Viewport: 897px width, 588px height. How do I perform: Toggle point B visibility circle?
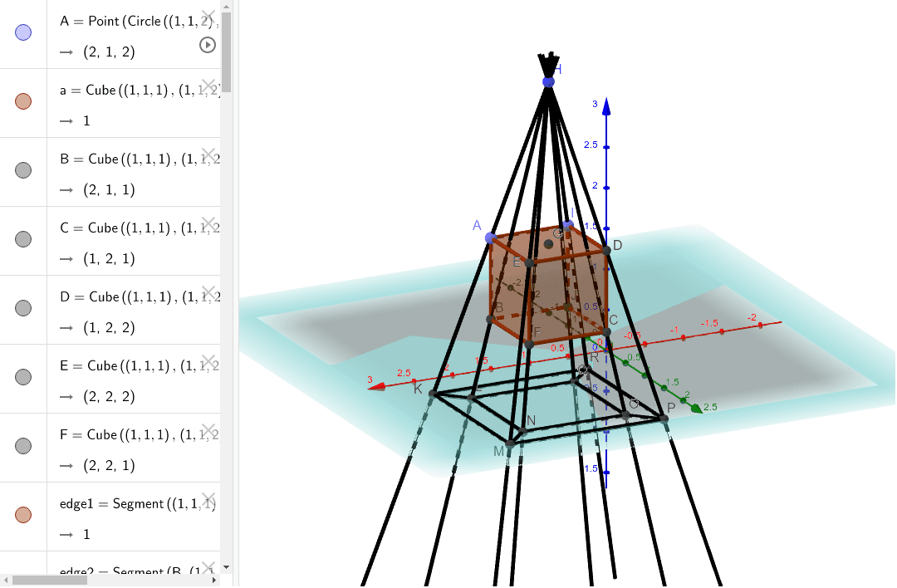22,170
